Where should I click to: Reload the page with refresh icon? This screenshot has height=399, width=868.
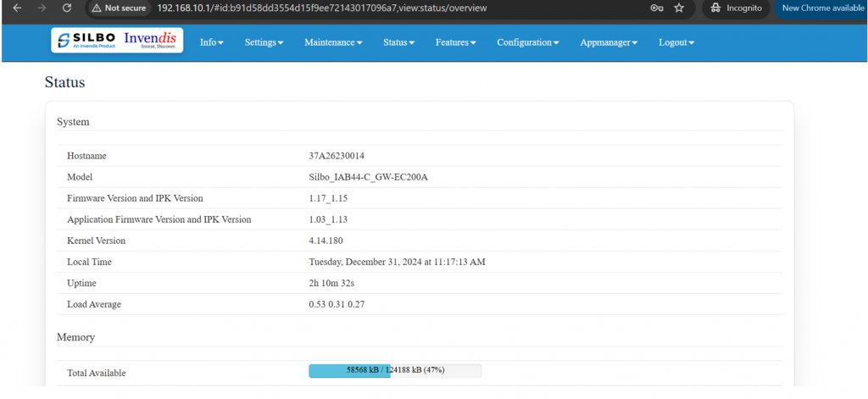tap(67, 8)
